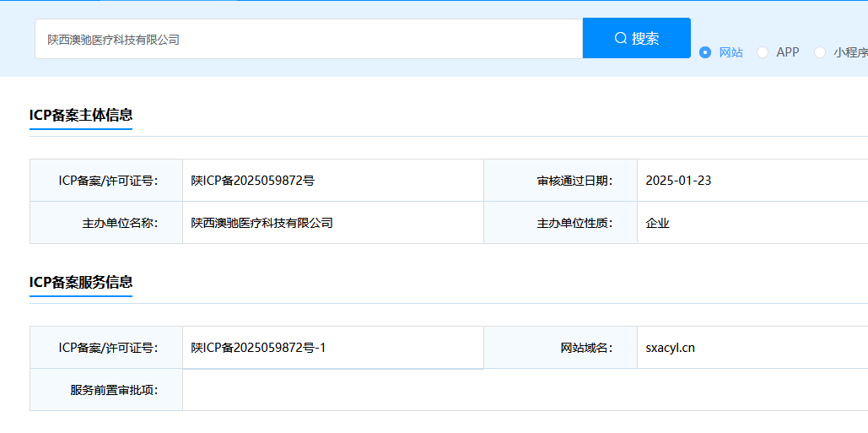Screen dimensions: 868x433
Task: Click the 审核通过日期 label cell
Action: 560,181
